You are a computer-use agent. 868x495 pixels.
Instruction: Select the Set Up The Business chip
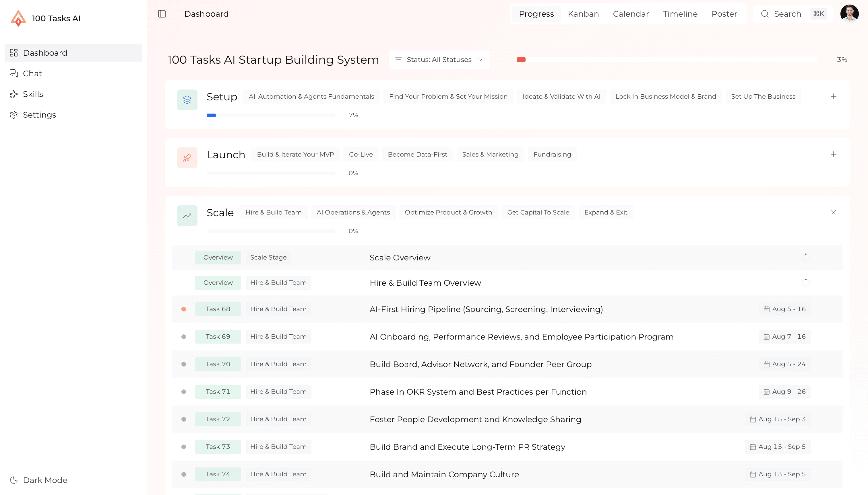click(x=763, y=97)
